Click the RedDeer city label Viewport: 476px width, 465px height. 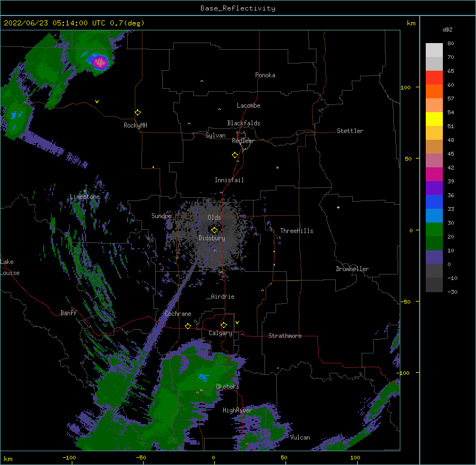(x=243, y=141)
